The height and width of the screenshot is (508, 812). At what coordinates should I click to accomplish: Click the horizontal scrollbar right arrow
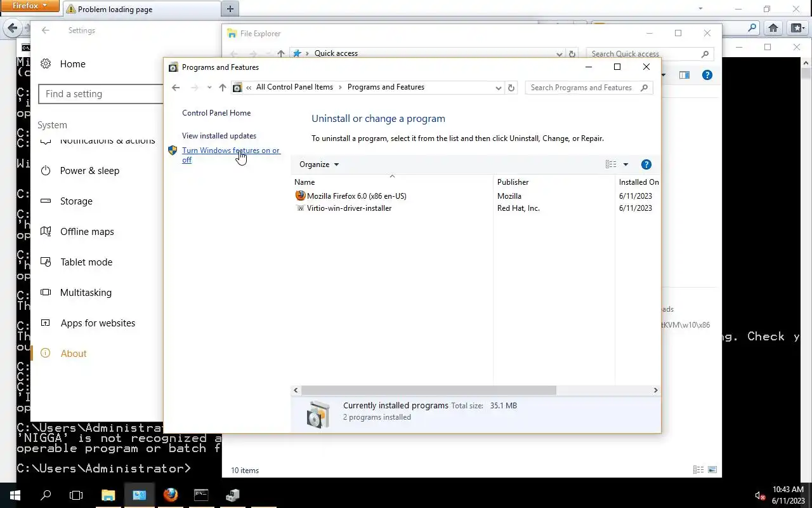click(x=655, y=391)
